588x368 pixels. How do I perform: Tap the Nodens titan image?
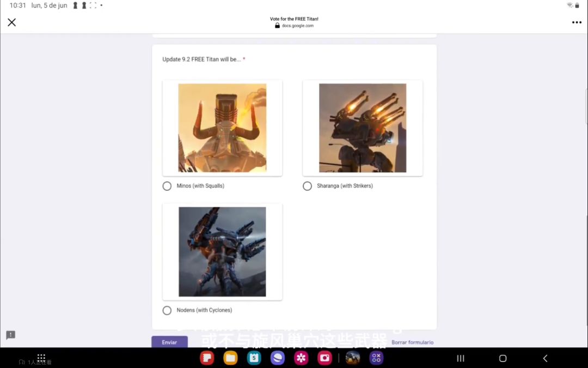point(222,251)
